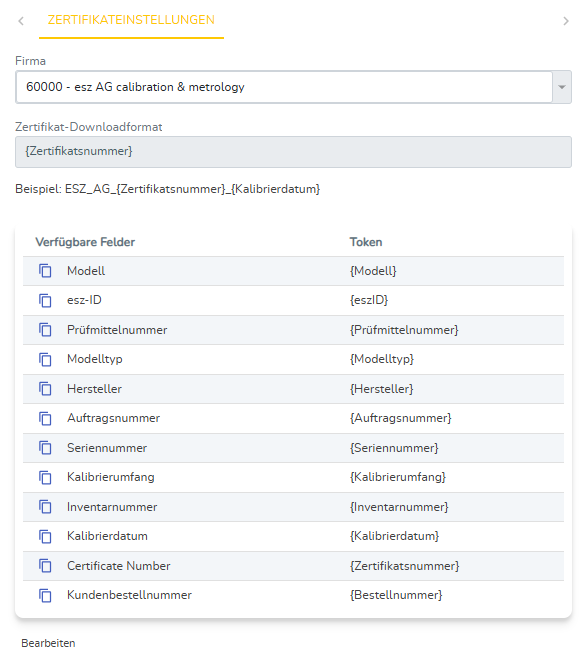The image size is (585, 654).
Task: Click the Prüfmittelnummer field name
Action: tap(117, 330)
